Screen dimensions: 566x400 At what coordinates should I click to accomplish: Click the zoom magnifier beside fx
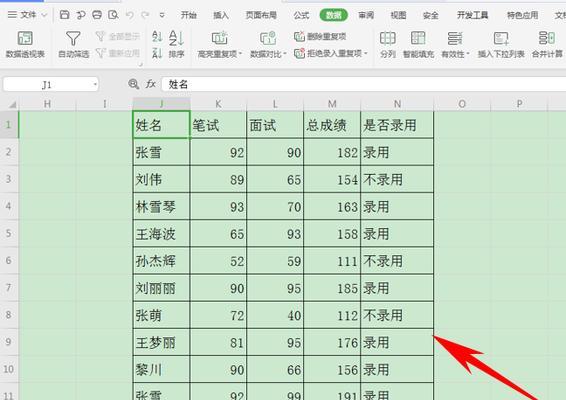(x=134, y=84)
